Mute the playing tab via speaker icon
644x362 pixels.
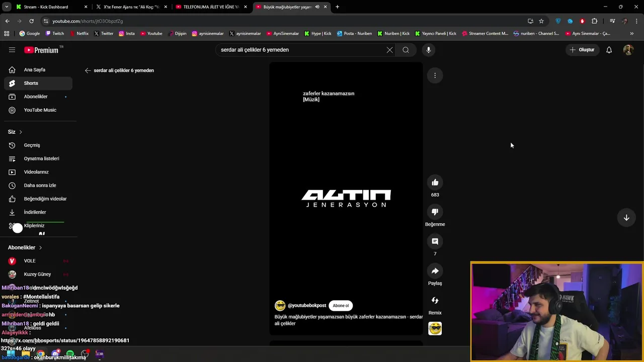(317, 7)
